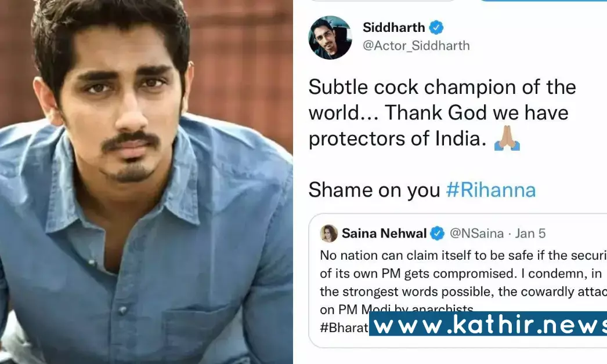Click the "protectors of India" tweet line
The image size is (607, 364).
[x=397, y=139]
